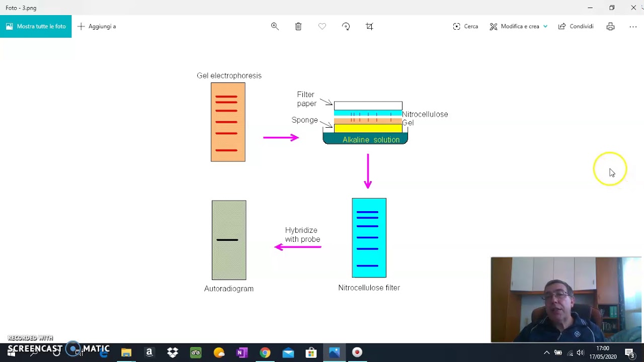Select the crop tool icon
The image size is (644, 362).
(x=369, y=26)
